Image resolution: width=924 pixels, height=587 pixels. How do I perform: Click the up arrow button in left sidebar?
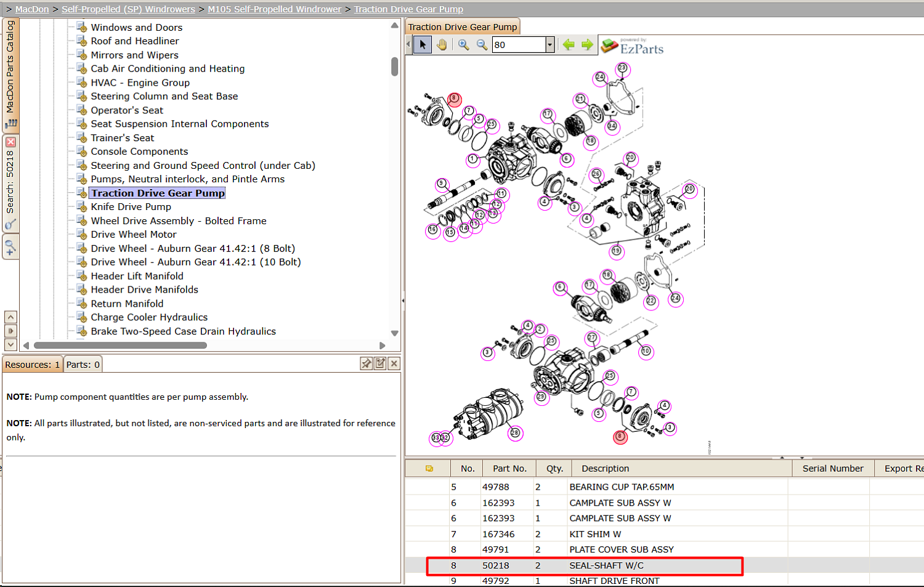point(10,317)
